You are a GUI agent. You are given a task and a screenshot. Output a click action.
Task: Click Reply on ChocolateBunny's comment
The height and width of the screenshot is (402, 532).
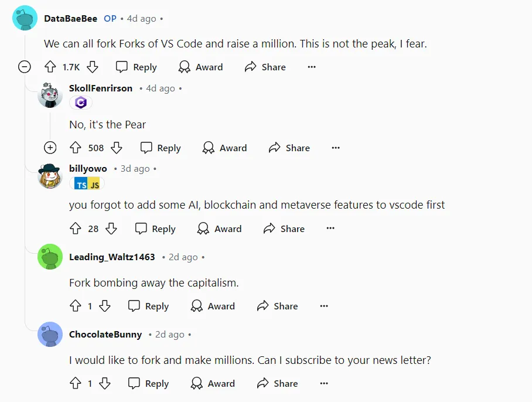pos(148,383)
